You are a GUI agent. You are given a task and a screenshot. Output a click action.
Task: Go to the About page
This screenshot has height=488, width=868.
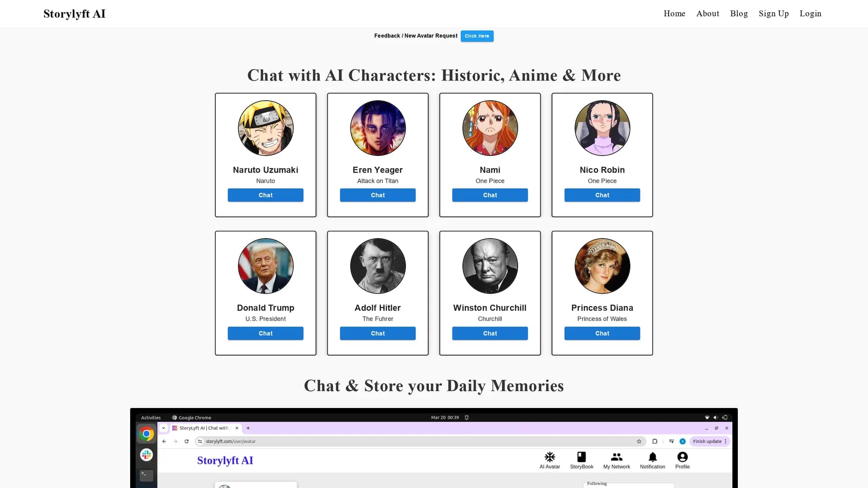point(708,14)
